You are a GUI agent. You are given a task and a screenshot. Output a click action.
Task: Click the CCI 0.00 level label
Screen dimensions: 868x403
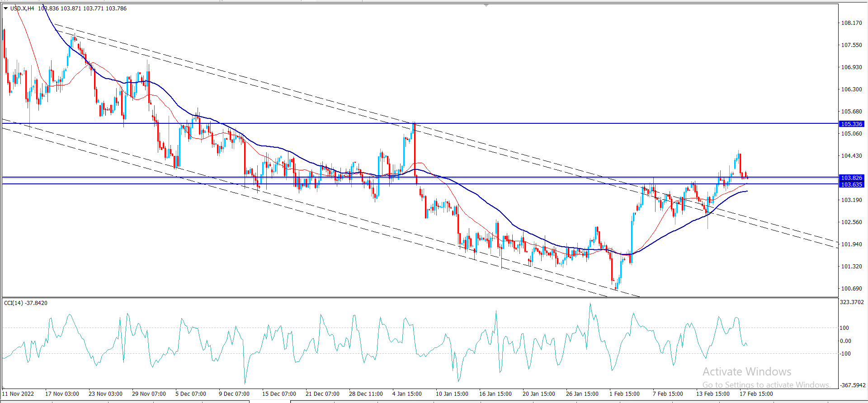[845, 341]
